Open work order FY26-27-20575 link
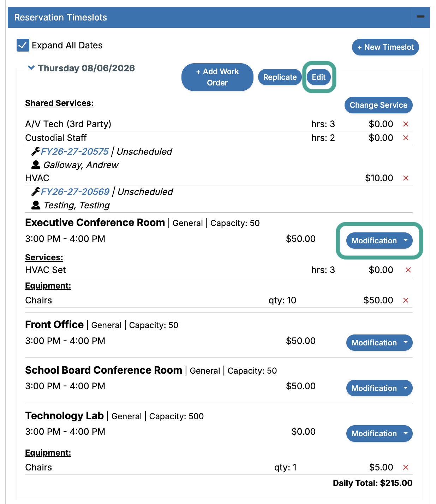The height and width of the screenshot is (504, 436). pyautogui.click(x=75, y=152)
